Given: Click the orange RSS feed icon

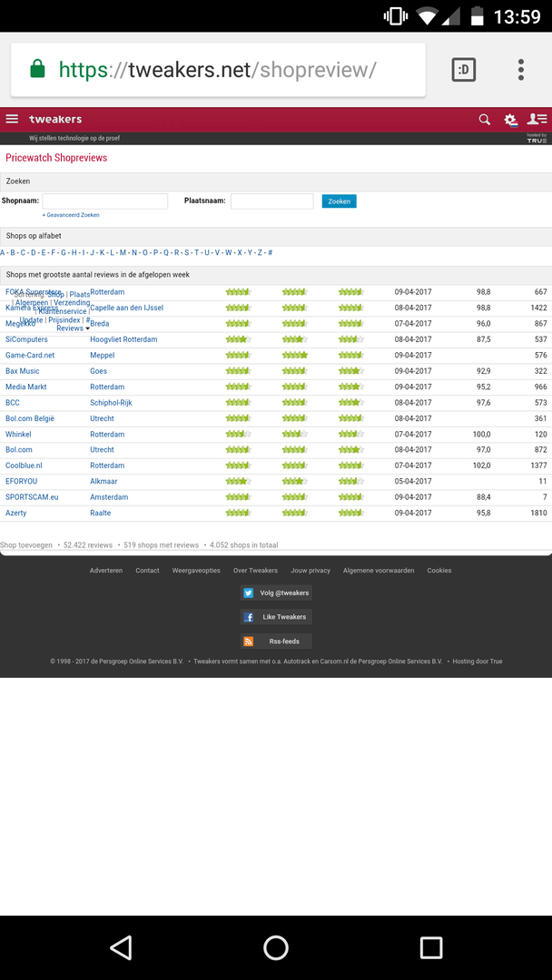Looking at the screenshot, I should point(248,642).
